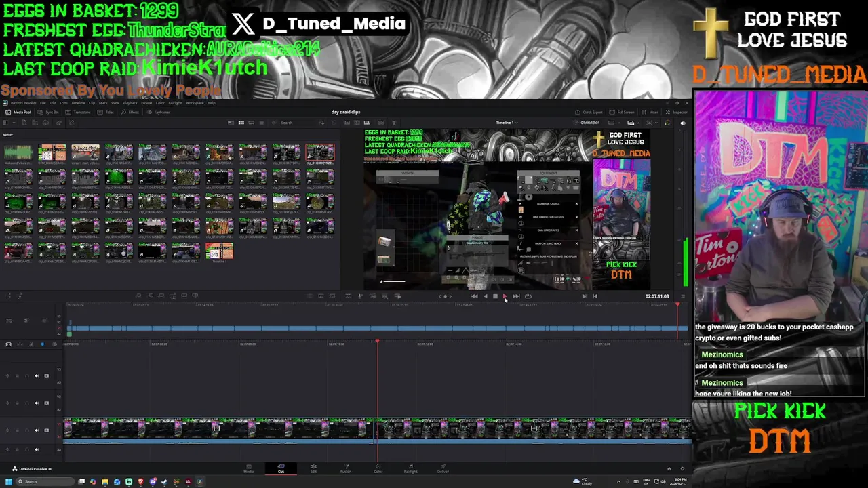Click the red play forward button
Screen dimensions: 868x488
click(505, 296)
